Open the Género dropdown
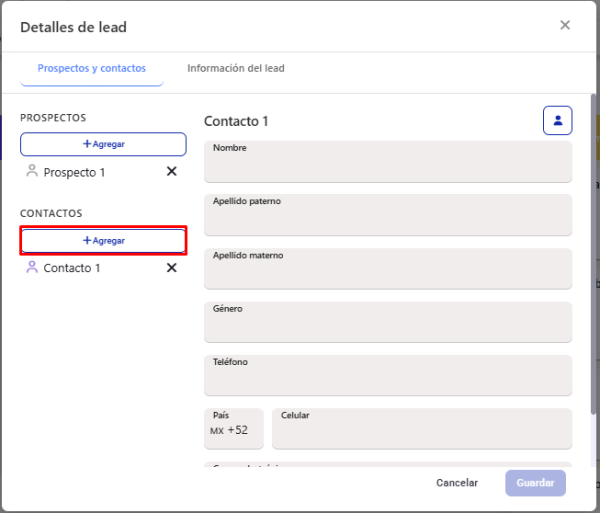 tap(388, 322)
